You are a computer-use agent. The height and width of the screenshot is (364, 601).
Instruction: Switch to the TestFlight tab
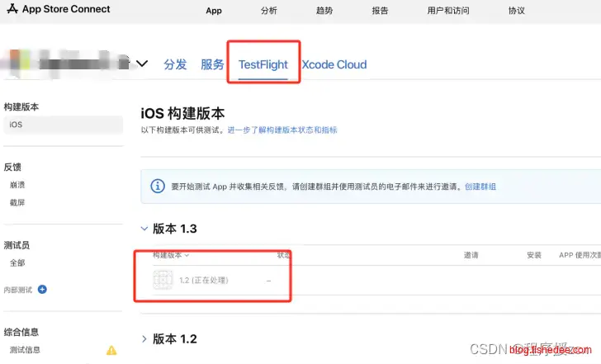(263, 64)
